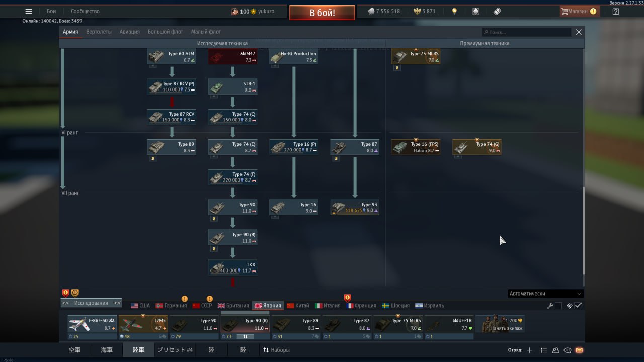Viewport: 644px width, 362px height.
Task: Select the TKX tank card
Action: 232,268
